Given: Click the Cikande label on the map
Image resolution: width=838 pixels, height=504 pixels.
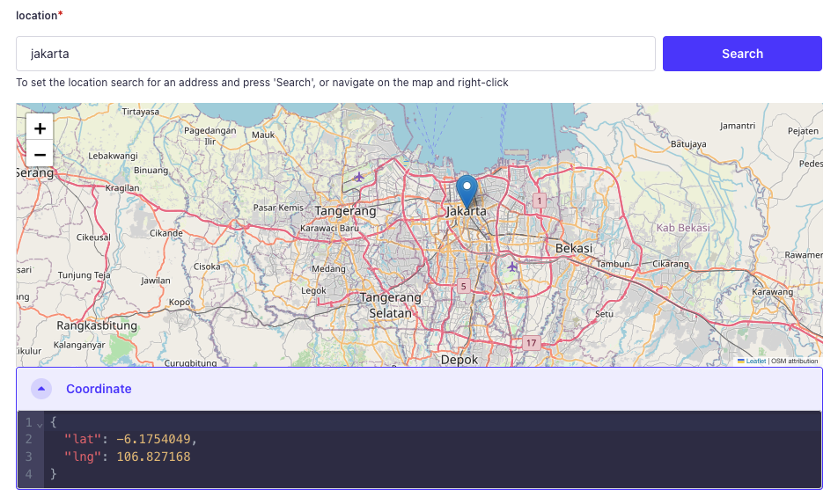Looking at the screenshot, I should pyautogui.click(x=166, y=233).
